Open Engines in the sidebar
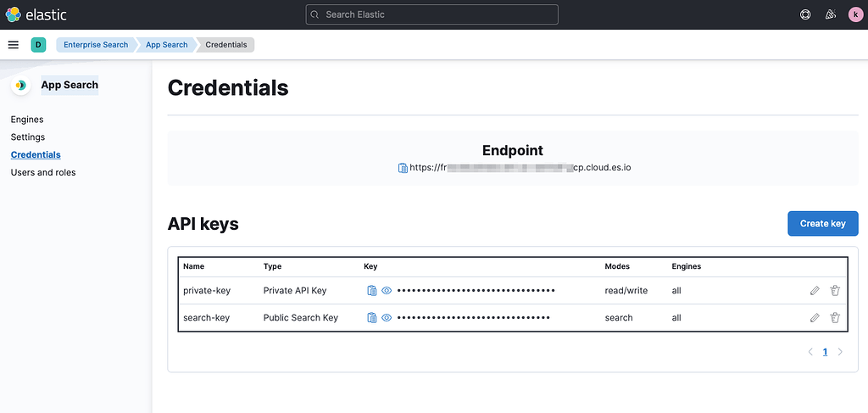The height and width of the screenshot is (413, 868). point(27,120)
